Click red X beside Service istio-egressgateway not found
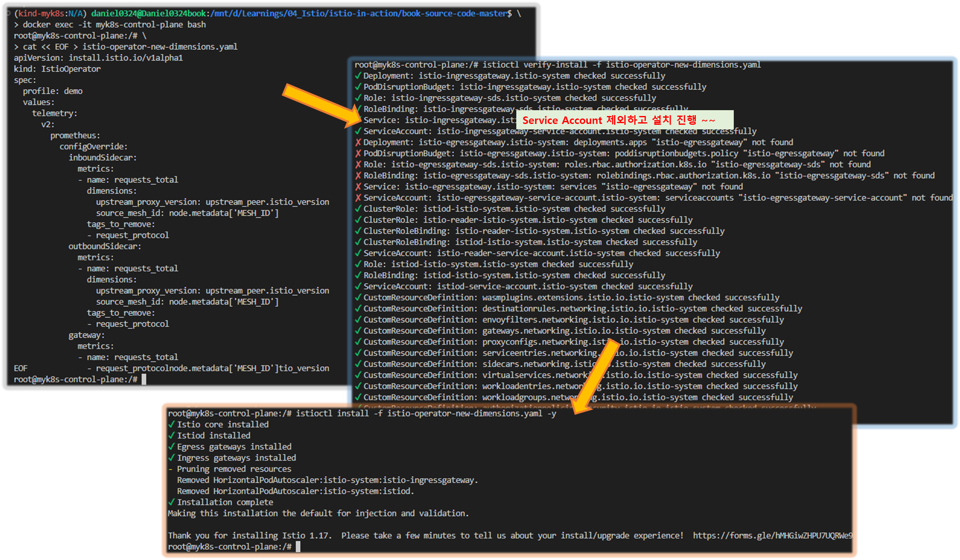960x560 pixels. coord(358,187)
